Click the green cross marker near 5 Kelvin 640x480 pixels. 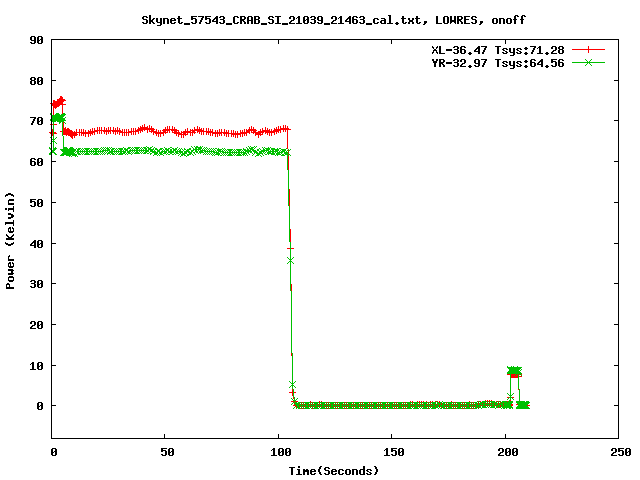[292, 384]
